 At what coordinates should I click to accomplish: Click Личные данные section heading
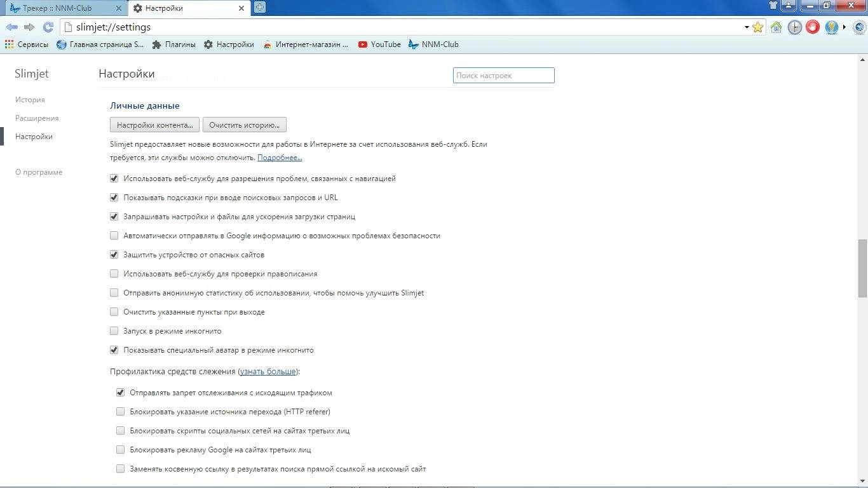tap(145, 106)
